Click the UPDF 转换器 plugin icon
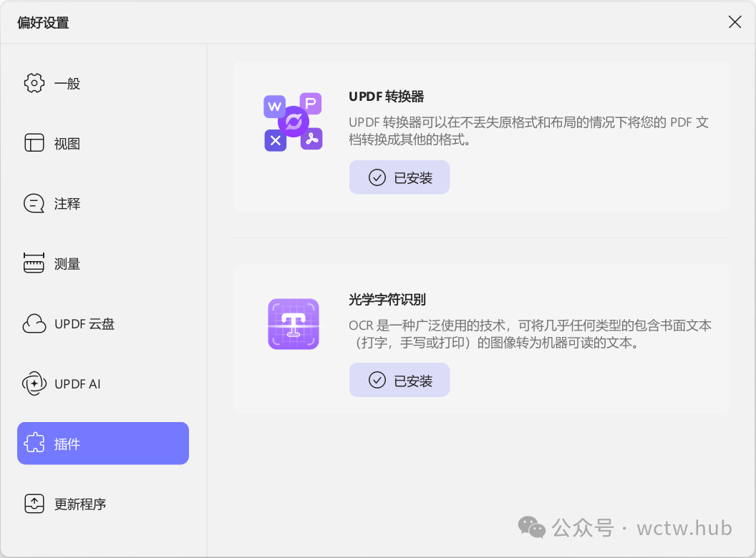 tap(293, 122)
